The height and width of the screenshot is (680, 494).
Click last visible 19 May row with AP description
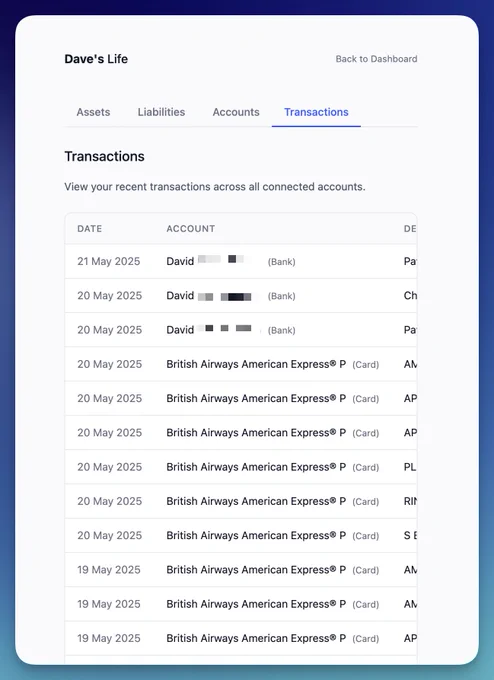point(241,638)
